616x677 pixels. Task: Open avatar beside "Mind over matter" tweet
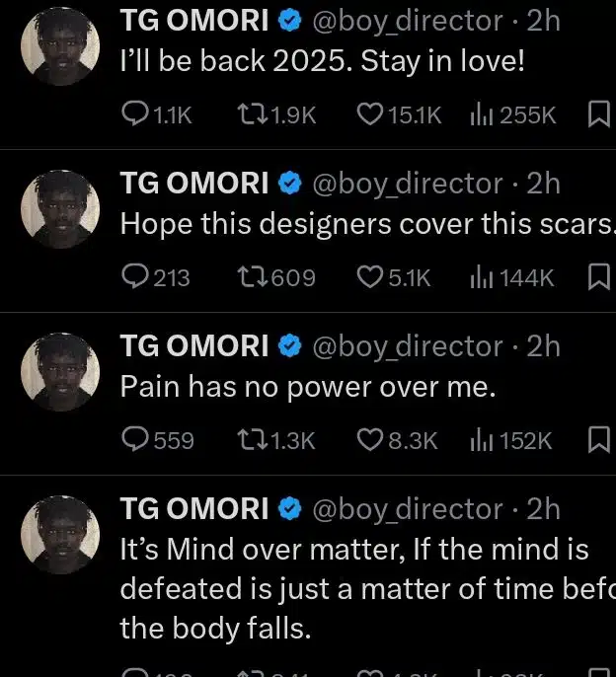[x=60, y=534]
